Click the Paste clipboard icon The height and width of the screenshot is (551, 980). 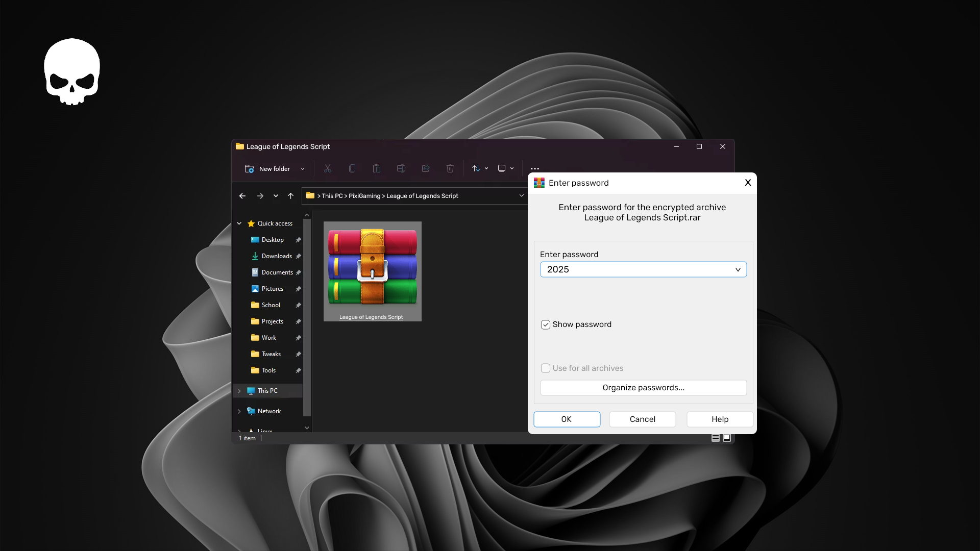377,168
